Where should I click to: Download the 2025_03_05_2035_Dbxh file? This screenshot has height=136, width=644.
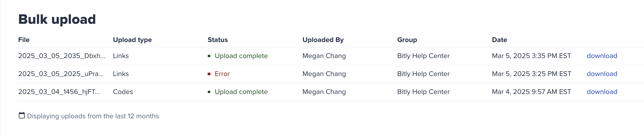click(602, 56)
